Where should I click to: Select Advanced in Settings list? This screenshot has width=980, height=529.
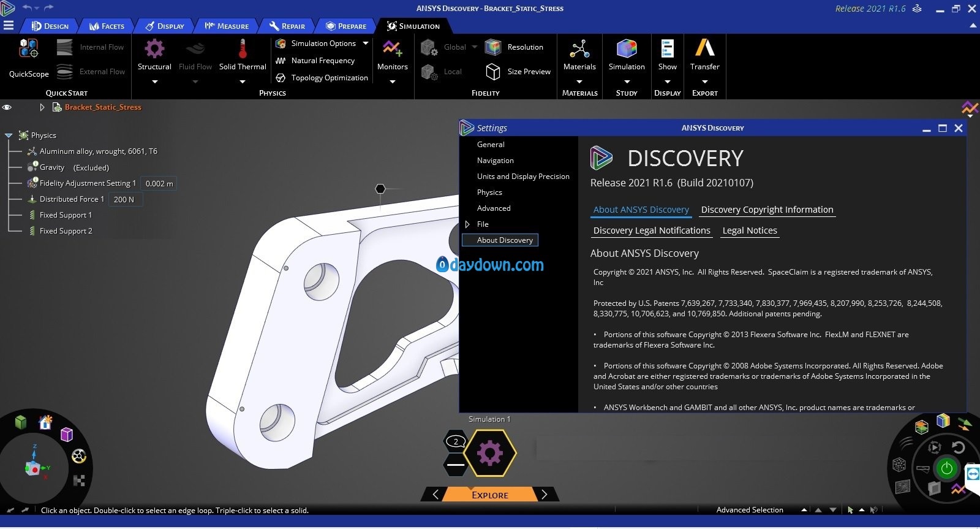pos(494,208)
